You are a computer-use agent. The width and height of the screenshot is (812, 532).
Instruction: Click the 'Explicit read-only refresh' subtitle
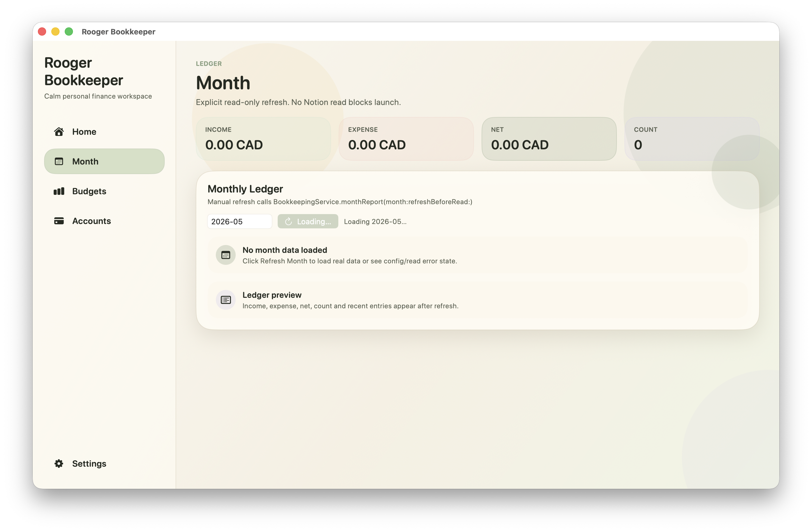click(298, 102)
